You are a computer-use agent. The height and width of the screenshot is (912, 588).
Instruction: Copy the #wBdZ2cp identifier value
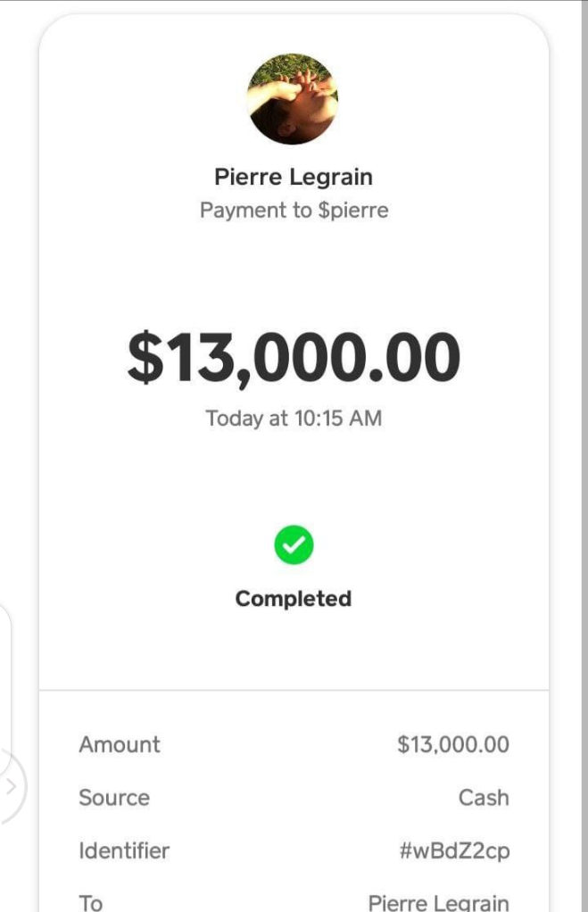[x=454, y=851]
